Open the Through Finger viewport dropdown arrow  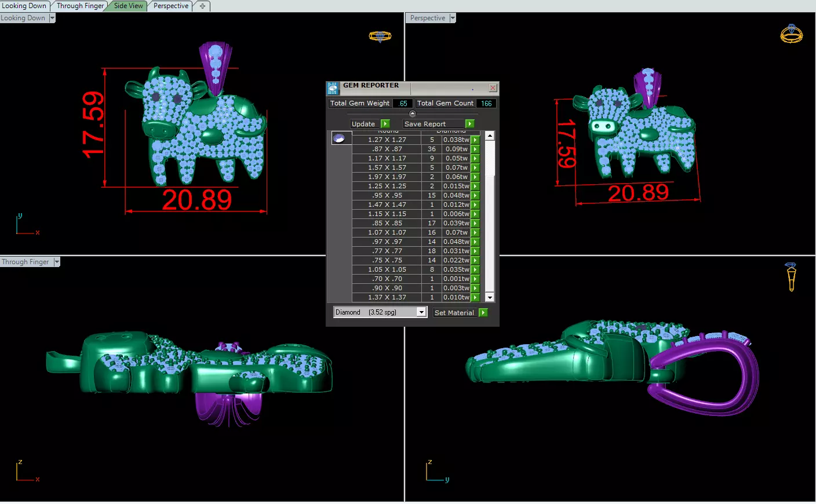[x=57, y=262]
